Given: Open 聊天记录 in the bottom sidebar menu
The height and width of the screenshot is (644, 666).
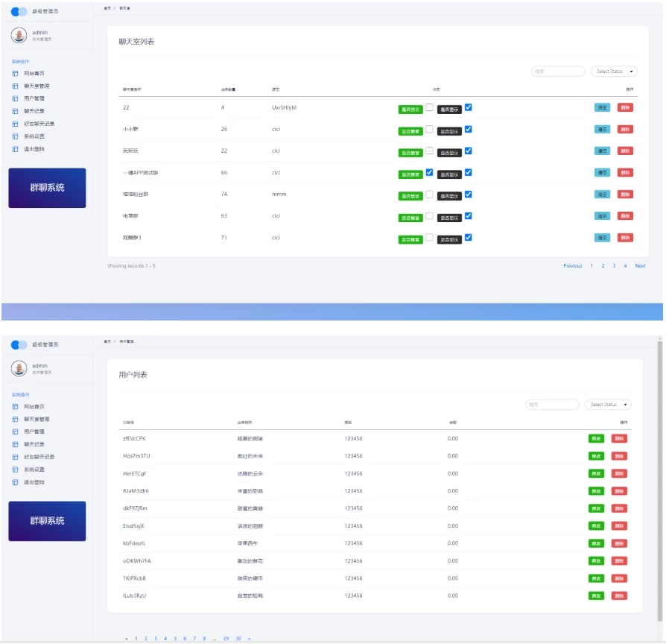Looking at the screenshot, I should tap(34, 444).
